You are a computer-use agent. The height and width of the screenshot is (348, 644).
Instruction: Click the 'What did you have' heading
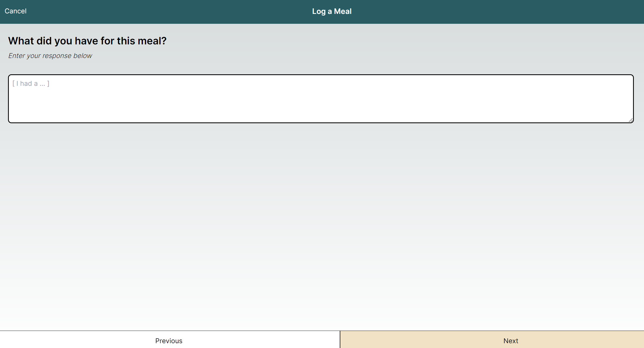[87, 41]
